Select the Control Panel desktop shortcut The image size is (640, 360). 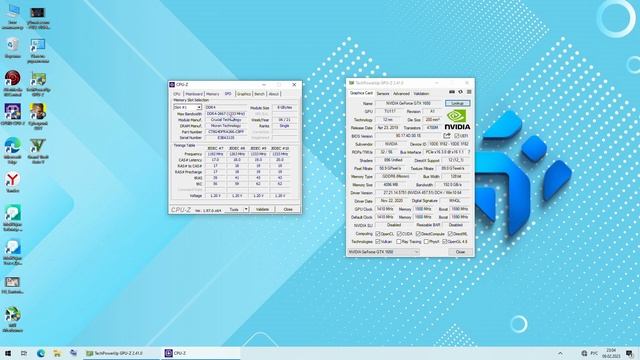[x=38, y=51]
